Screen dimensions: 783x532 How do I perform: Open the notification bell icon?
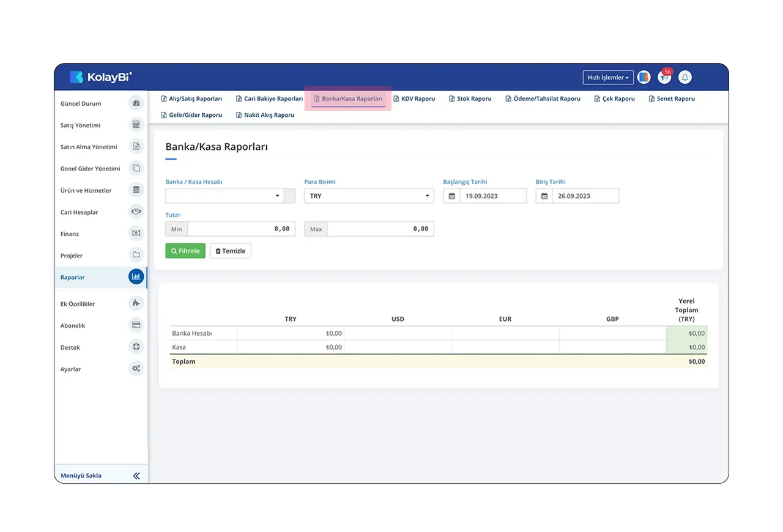pyautogui.click(x=685, y=77)
